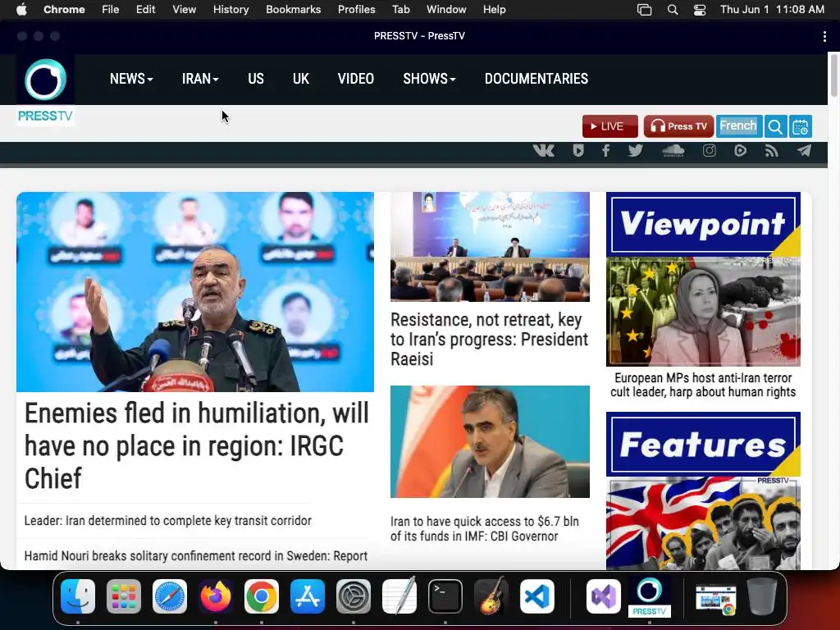Screen dimensions: 840x630
Task: Open the VK social icon
Action: [543, 151]
